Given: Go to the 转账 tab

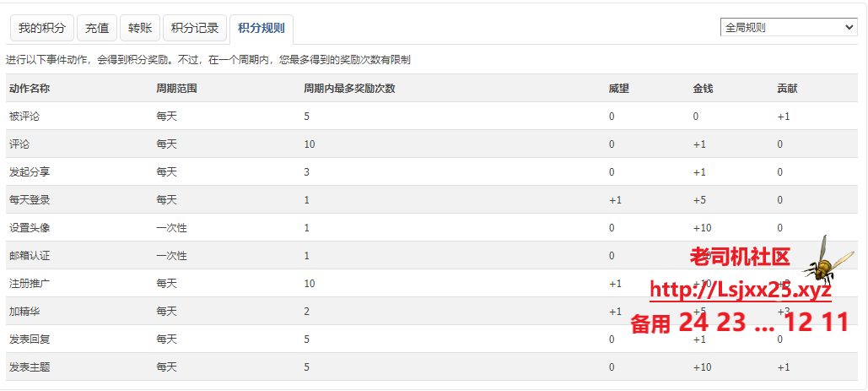Looking at the screenshot, I should click(140, 28).
